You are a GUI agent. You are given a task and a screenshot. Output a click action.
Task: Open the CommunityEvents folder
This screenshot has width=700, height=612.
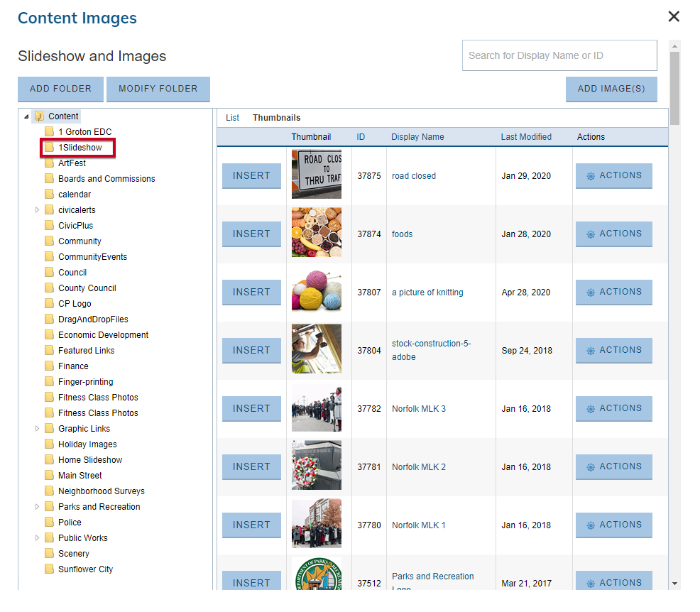(x=92, y=257)
